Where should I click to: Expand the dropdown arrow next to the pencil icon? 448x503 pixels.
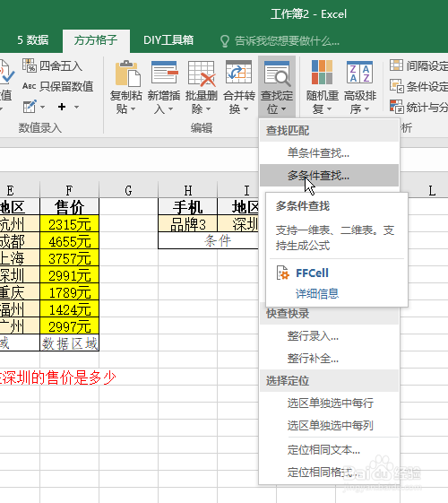[42, 107]
